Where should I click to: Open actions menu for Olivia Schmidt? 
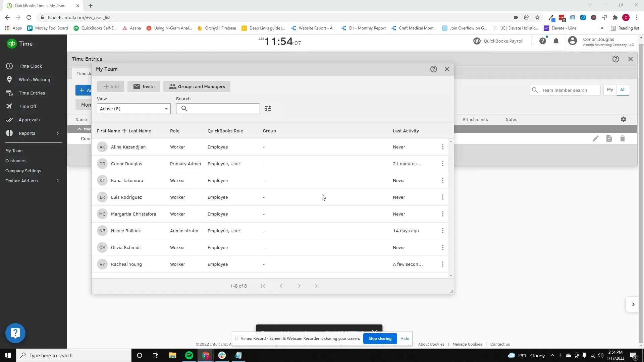(443, 247)
